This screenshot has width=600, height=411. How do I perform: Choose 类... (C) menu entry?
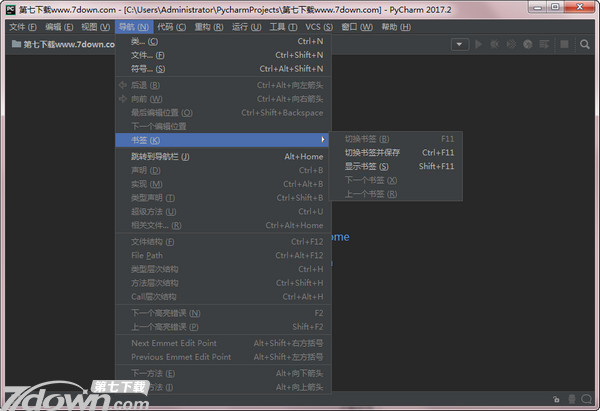coord(223,41)
